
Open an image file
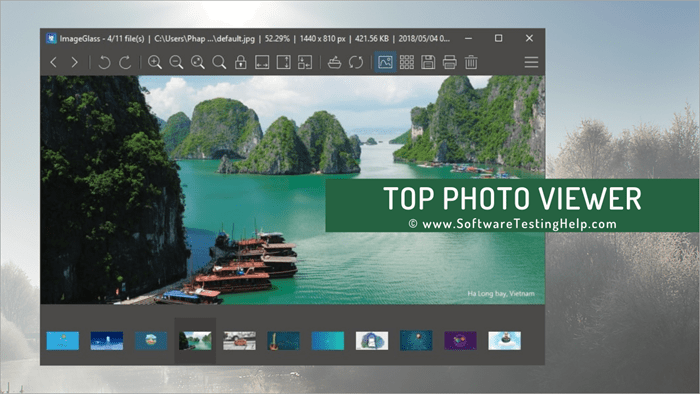(x=334, y=62)
